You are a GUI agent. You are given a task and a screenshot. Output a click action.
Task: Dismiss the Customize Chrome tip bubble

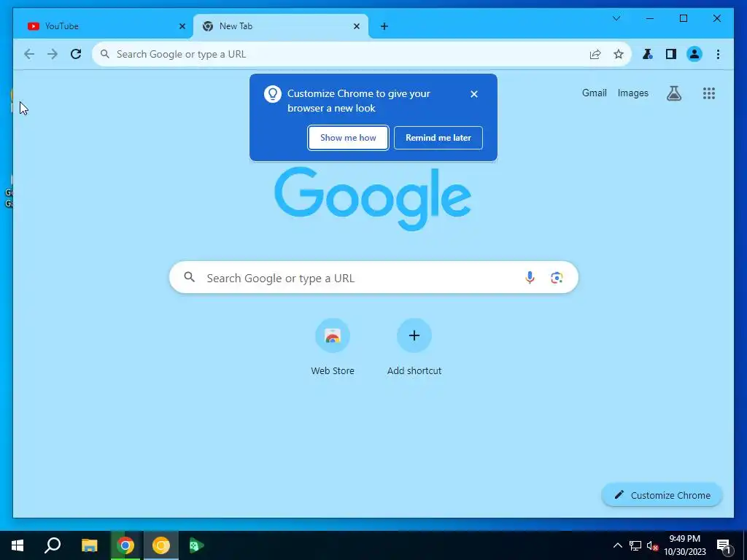coord(474,94)
